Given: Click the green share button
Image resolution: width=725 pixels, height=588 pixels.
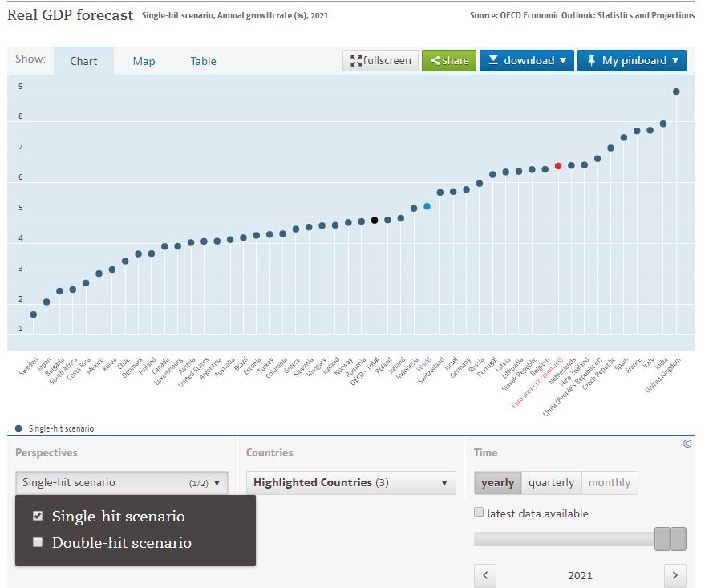Looking at the screenshot, I should (x=449, y=60).
